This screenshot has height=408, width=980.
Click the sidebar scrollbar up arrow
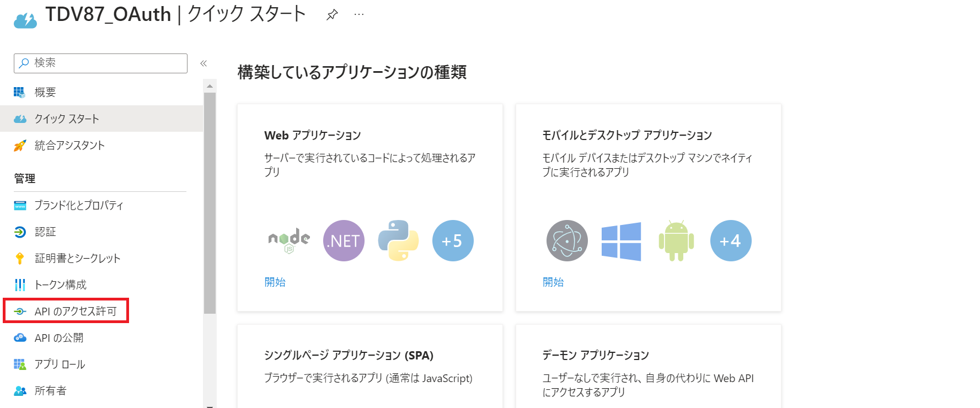210,86
